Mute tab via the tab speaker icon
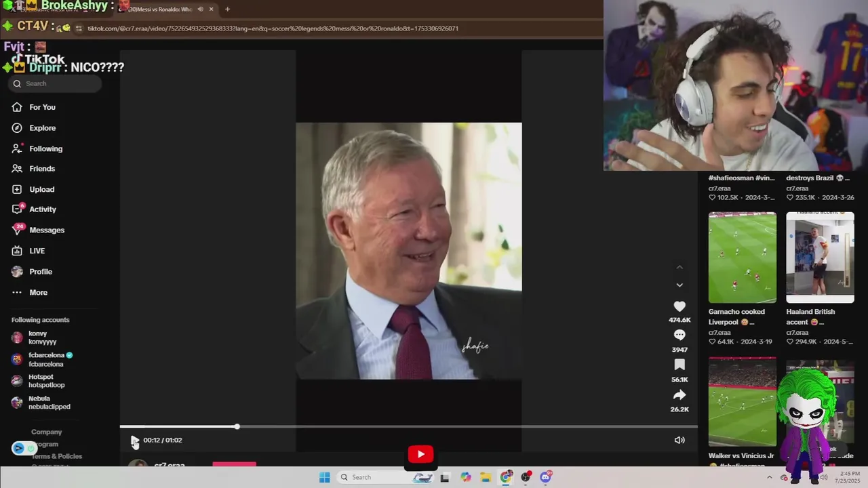868x488 pixels. point(200,9)
